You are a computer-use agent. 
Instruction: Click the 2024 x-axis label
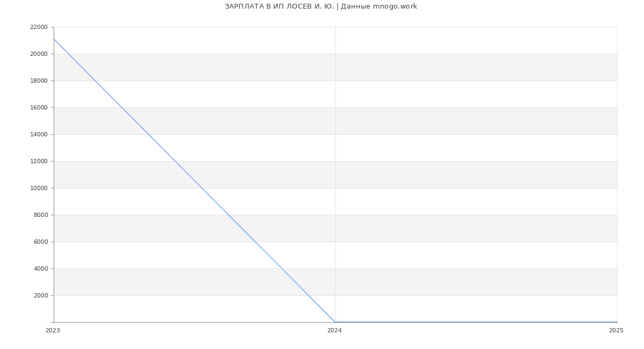[334, 331]
